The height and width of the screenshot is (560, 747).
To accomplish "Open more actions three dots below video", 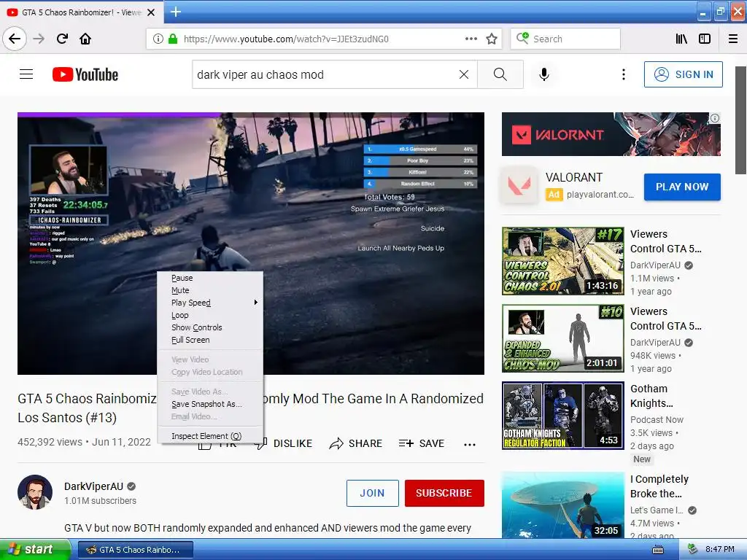I will tap(470, 444).
